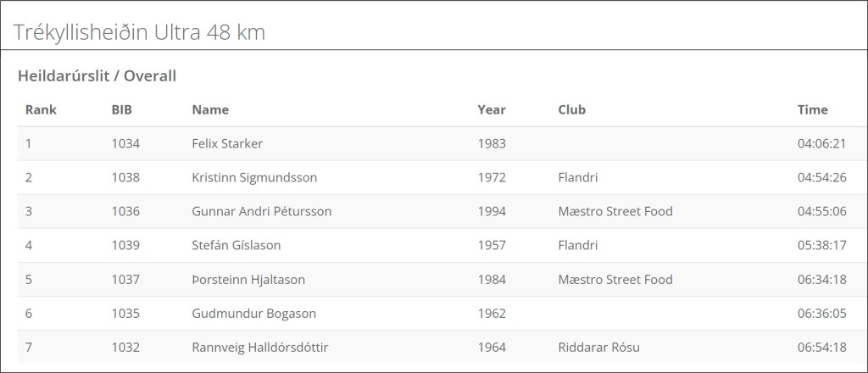This screenshot has height=373, width=868.
Task: Click the Club column header
Action: tap(572, 109)
